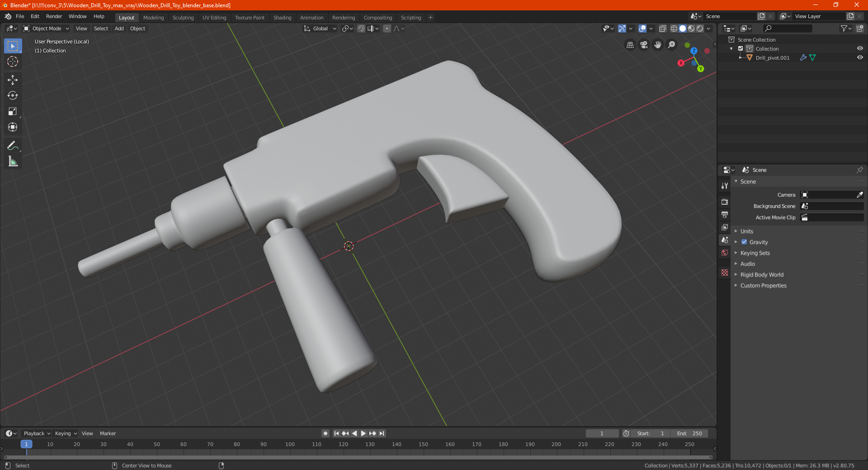This screenshot has width=868, height=470.
Task: Click the timeline horizontal scrollbar
Action: pyautogui.click(x=358, y=457)
